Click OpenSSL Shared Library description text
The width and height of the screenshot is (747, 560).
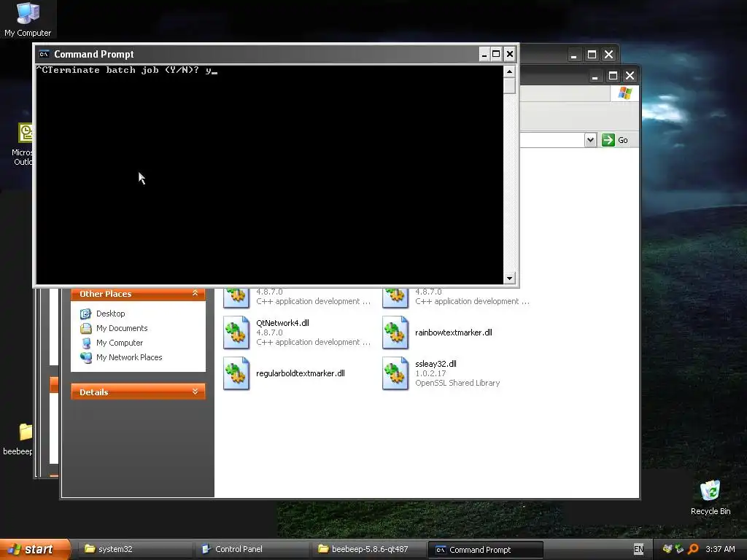pyautogui.click(x=457, y=383)
